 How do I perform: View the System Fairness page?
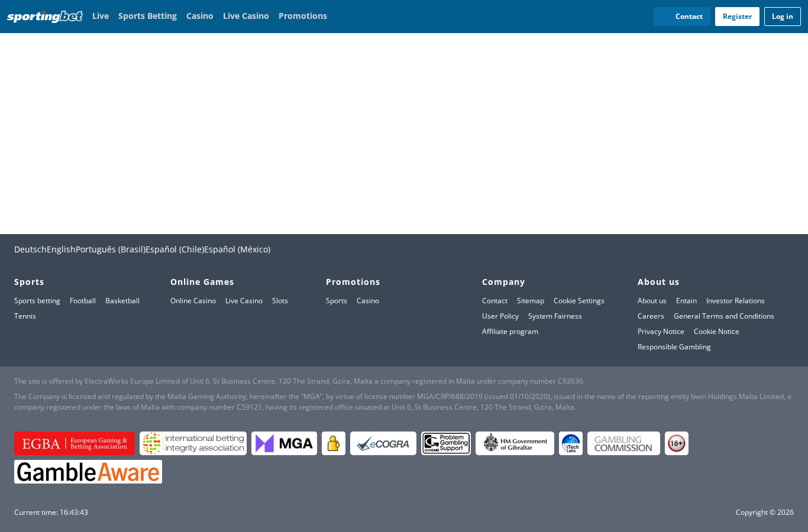[x=555, y=316]
